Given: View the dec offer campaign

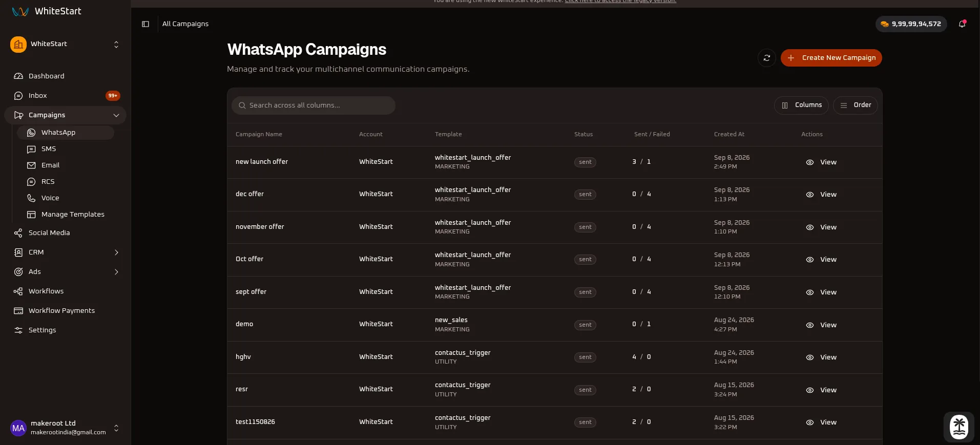Looking at the screenshot, I should (x=821, y=195).
